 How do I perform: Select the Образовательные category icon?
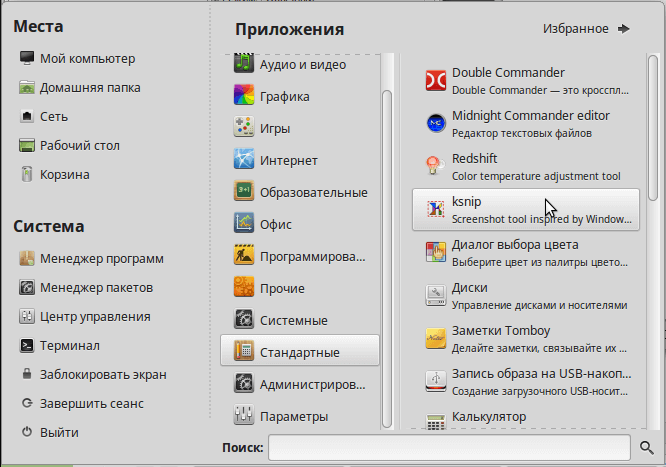pos(244,191)
